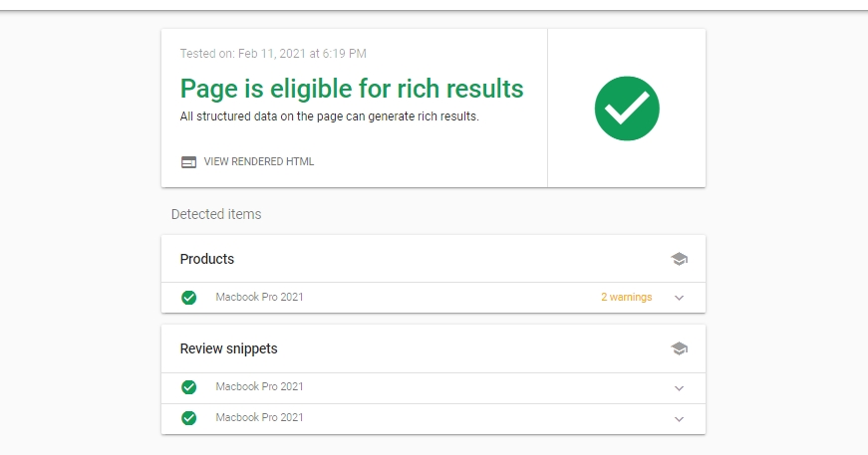The width and height of the screenshot is (868, 455).
Task: Select the second Macbook Pro 2021 review snippet
Action: [260, 417]
